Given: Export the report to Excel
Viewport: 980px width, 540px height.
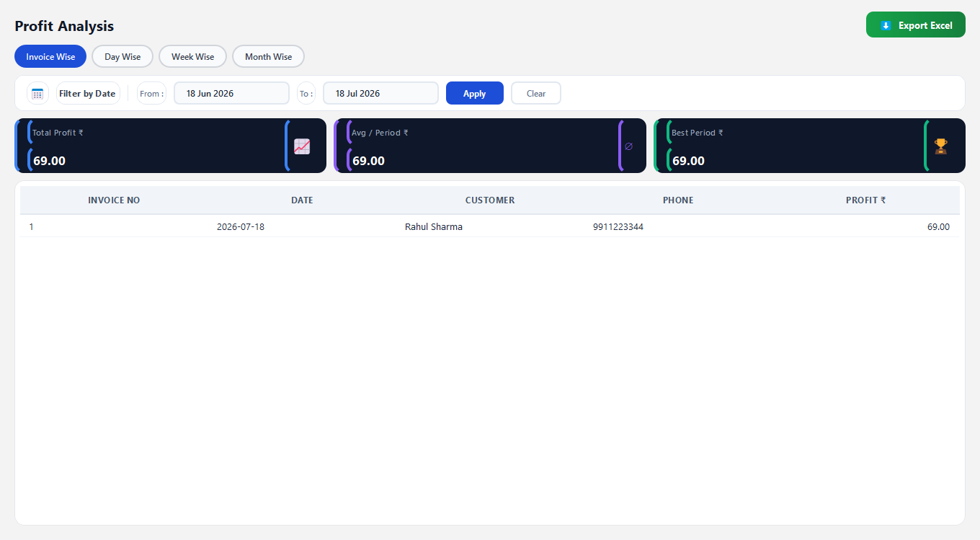Looking at the screenshot, I should pos(916,25).
